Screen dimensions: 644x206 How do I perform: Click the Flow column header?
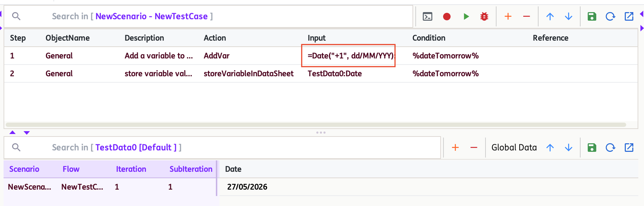point(71,169)
